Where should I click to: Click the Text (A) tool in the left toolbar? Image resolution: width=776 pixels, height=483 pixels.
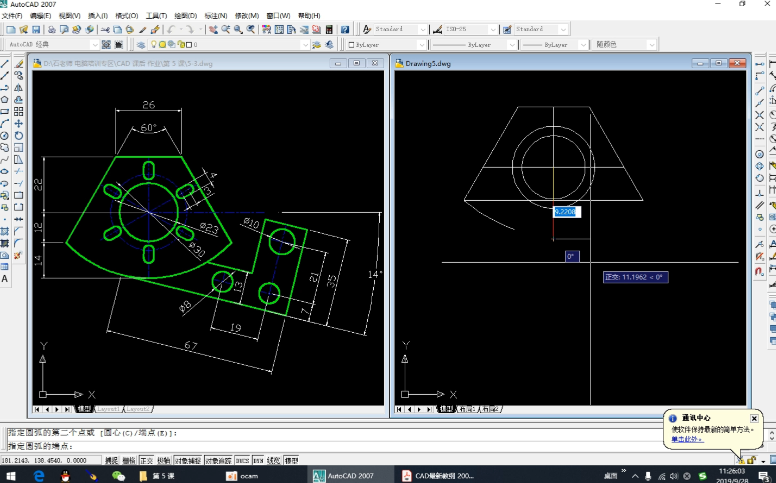(5, 279)
